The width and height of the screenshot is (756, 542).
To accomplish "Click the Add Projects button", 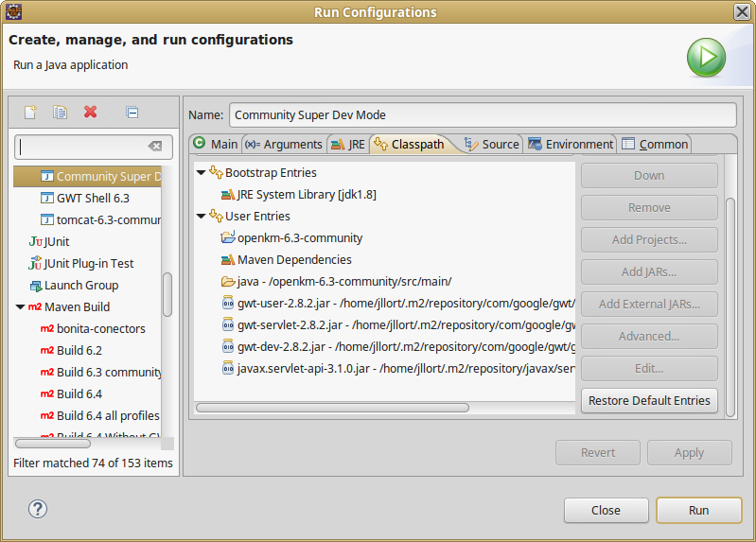I will click(649, 239).
